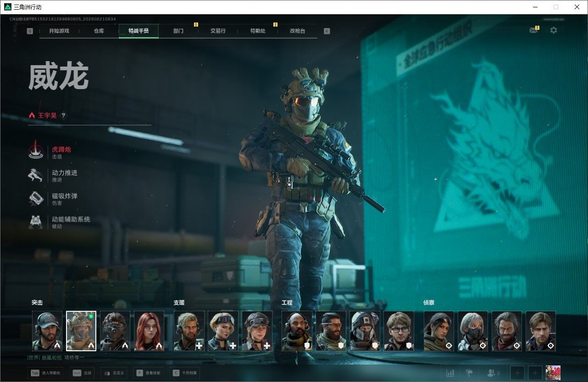
Task: Open the bar chart stats icon
Action: click(450, 373)
